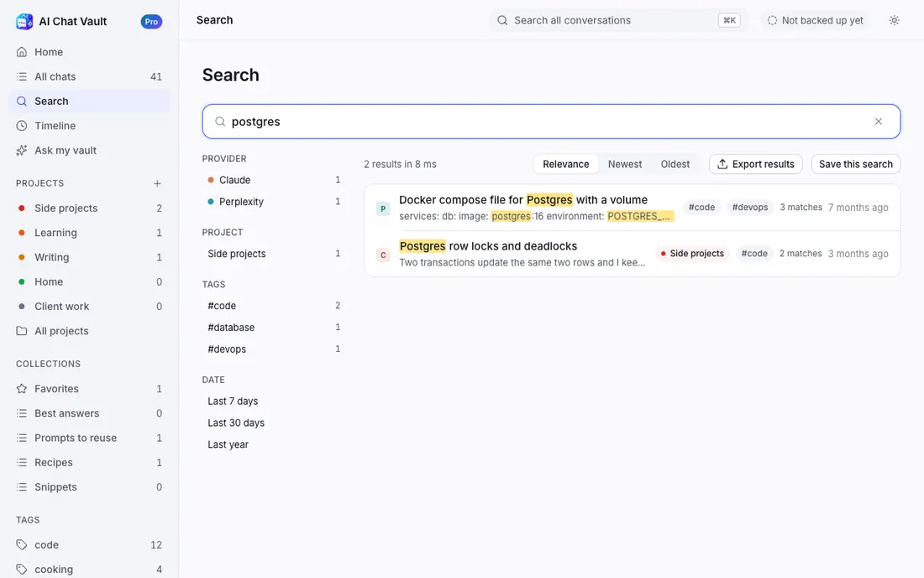Filter by Perplexity provider
The height and width of the screenshot is (578, 924).
click(x=274, y=202)
